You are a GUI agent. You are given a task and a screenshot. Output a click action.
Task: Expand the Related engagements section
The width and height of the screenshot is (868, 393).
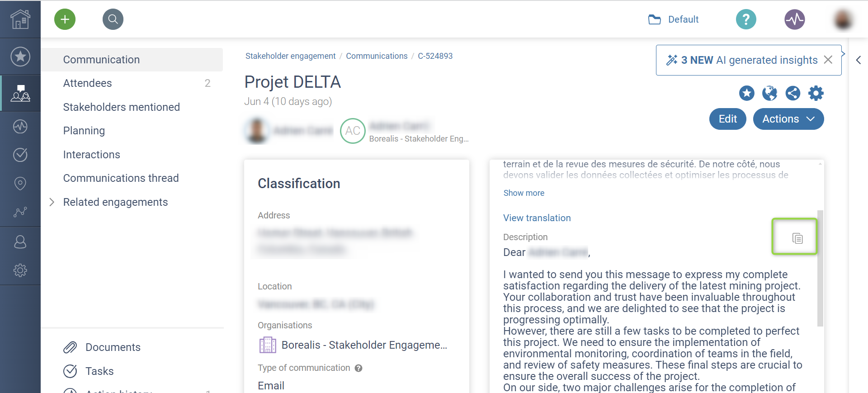pyautogui.click(x=52, y=202)
